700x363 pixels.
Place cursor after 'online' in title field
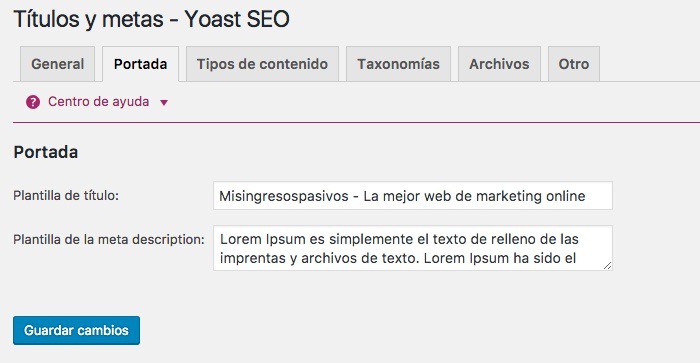[587, 196]
